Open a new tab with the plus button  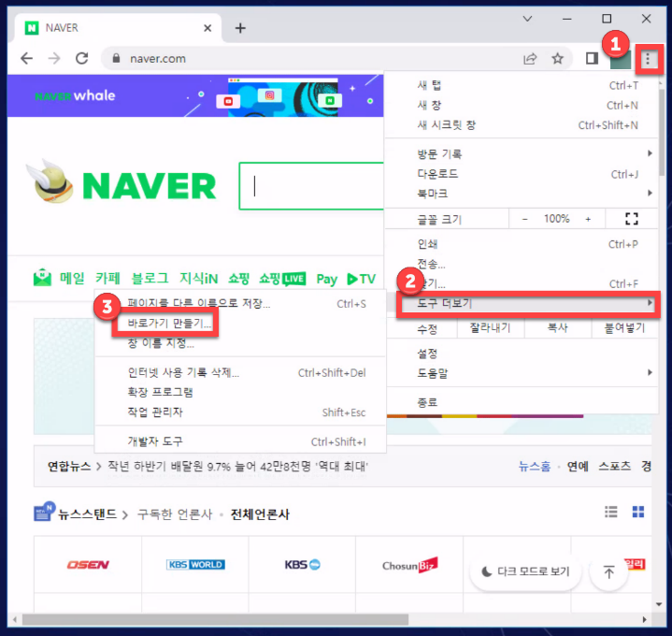click(x=240, y=28)
